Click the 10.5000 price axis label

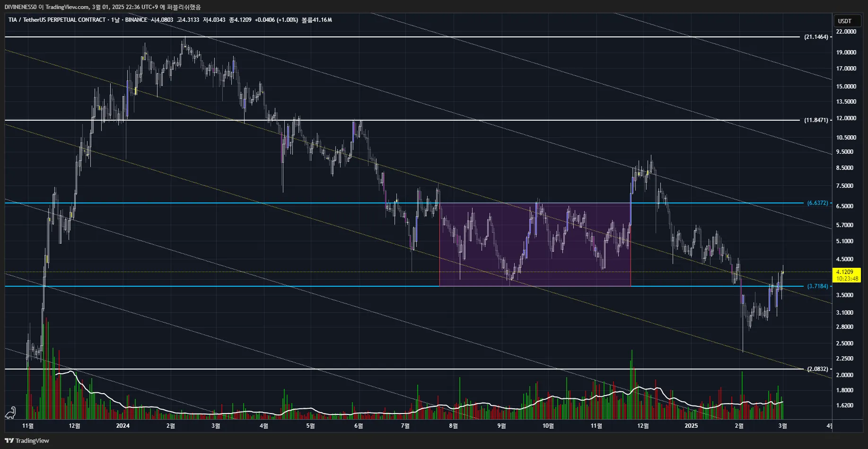pyautogui.click(x=846, y=138)
